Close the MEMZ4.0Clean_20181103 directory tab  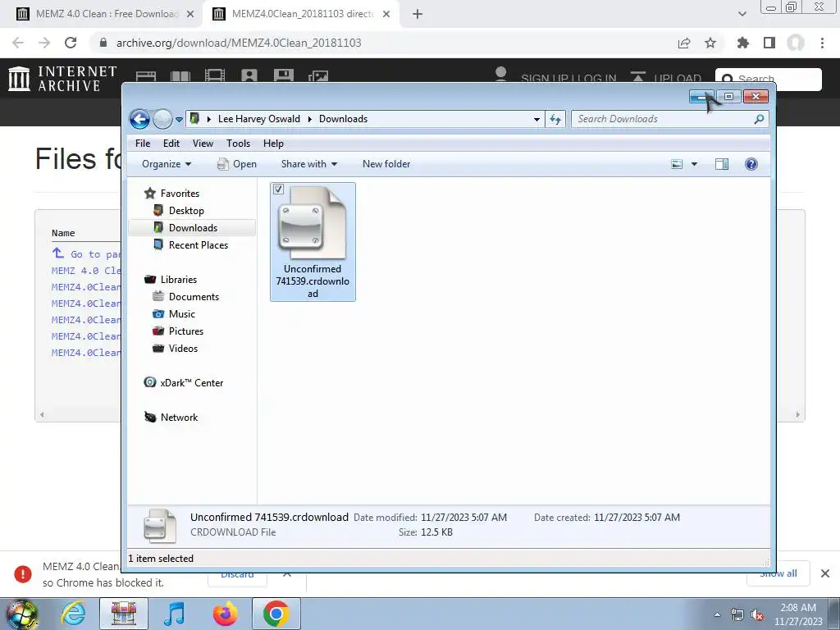click(386, 14)
